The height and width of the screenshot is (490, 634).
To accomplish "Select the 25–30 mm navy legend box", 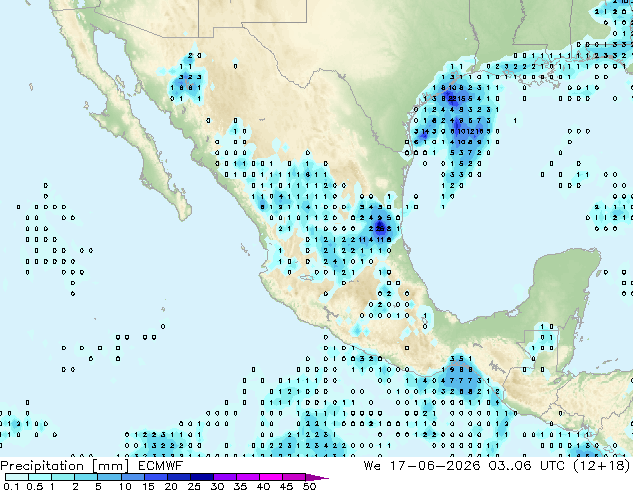I will pos(202,477).
